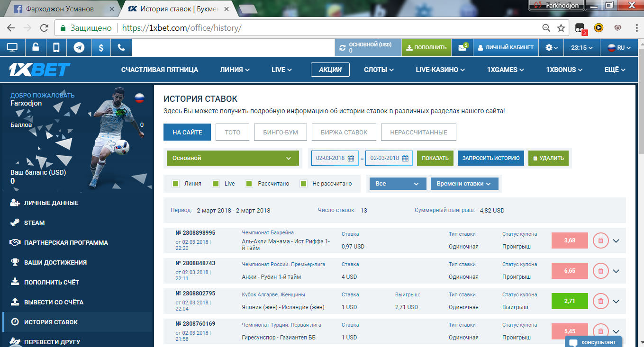This screenshot has height=347, width=644.
Task: Open ВЫВЕСТИ СО СЧЁТА in sidebar
Action: (54, 302)
